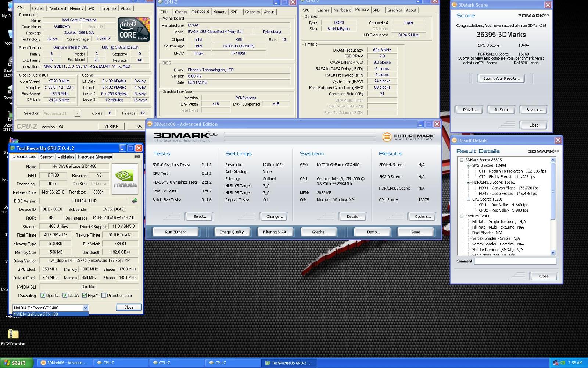Viewport: 588px width, 368px height.
Task: Click the Details... button under System
Action: pyautogui.click(x=354, y=216)
